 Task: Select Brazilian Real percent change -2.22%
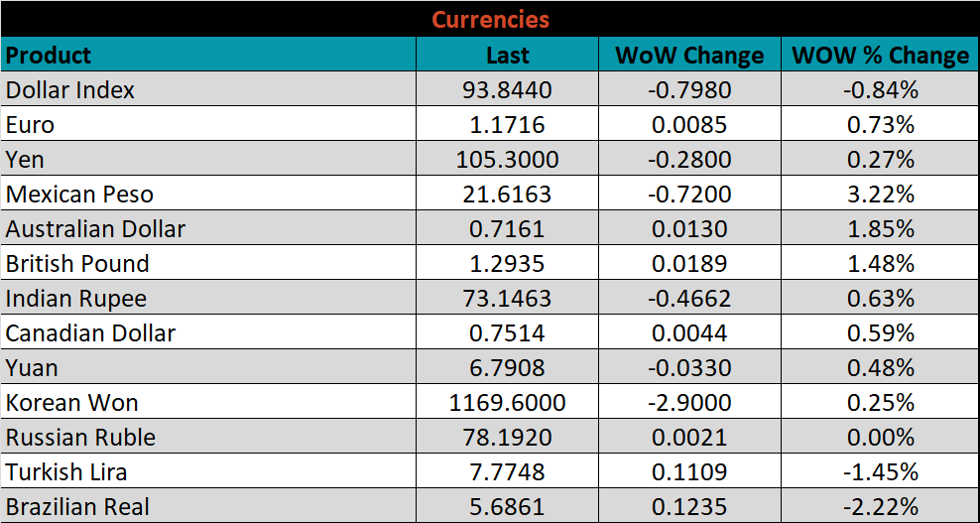pyautogui.click(x=880, y=507)
